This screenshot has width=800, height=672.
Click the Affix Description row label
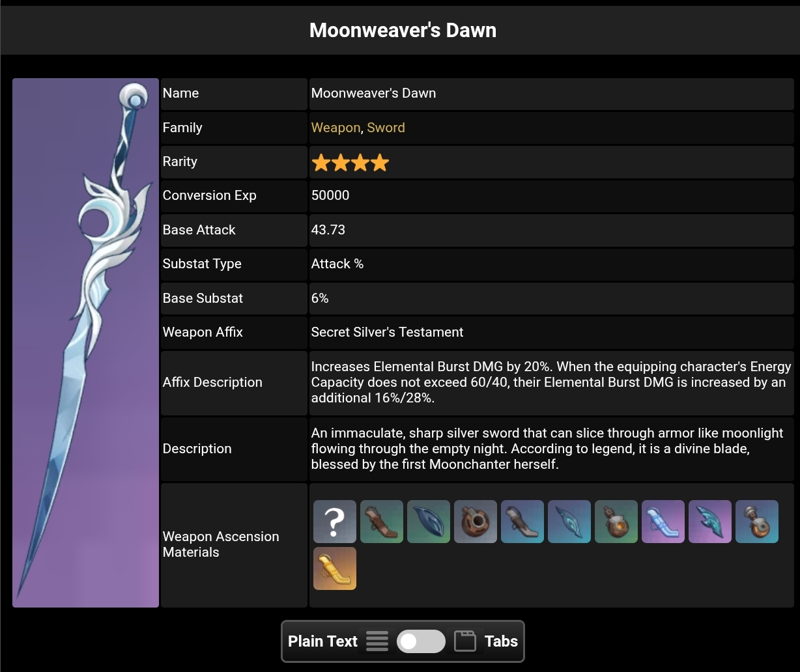[212, 382]
